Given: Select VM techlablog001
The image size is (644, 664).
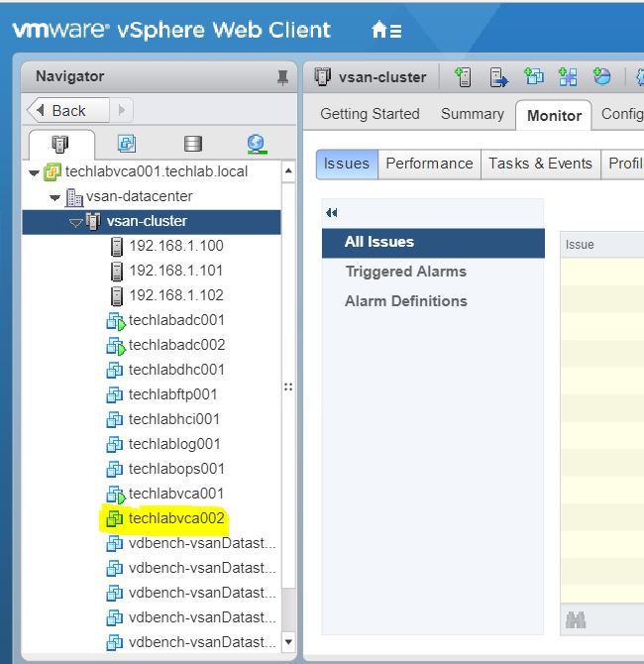Looking at the screenshot, I should click(174, 444).
